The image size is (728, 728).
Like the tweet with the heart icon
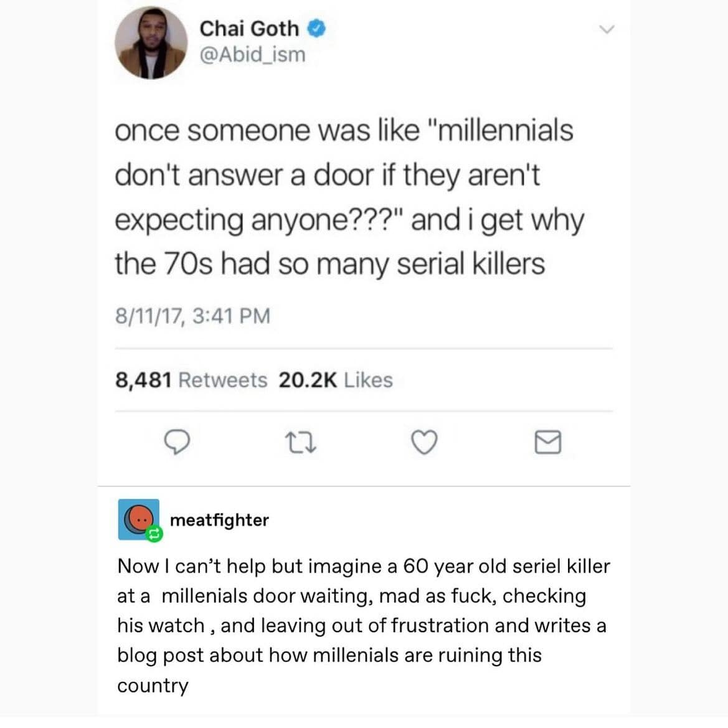(x=425, y=443)
